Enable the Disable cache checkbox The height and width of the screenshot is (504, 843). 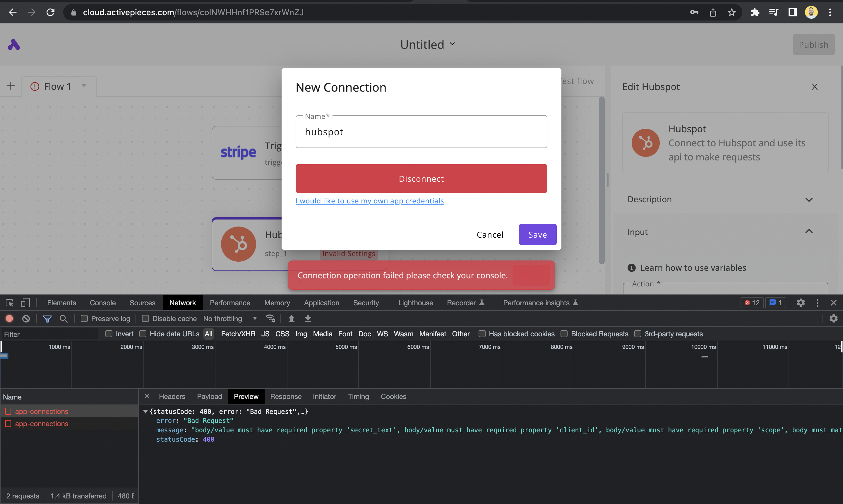[x=146, y=318]
